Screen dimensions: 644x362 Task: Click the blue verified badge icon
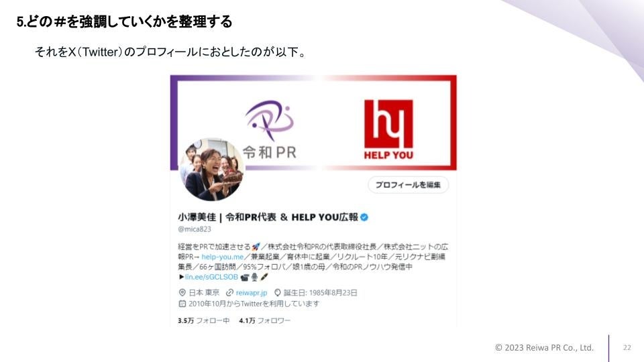pos(364,217)
